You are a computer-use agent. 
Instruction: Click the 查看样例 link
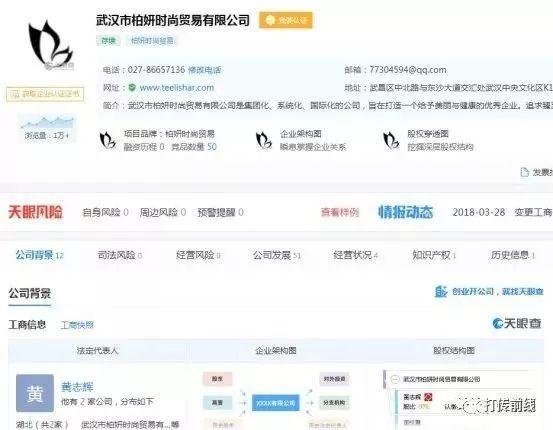pos(340,212)
